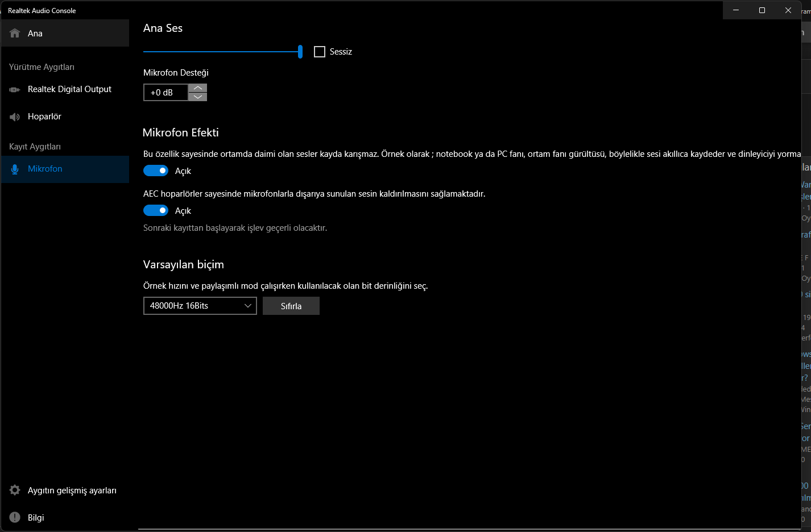811x532 pixels.
Task: Select Realtek Digital Output in sidebar
Action: pyautogui.click(x=65, y=89)
